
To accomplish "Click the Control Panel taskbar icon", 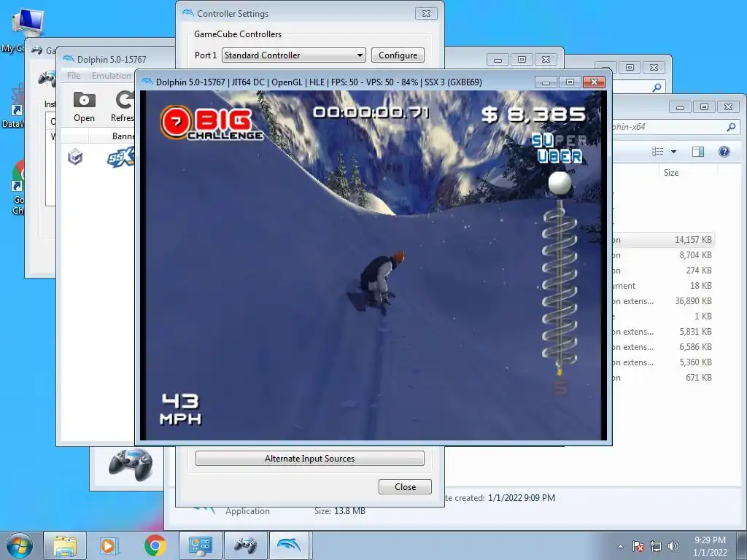I will 200,545.
